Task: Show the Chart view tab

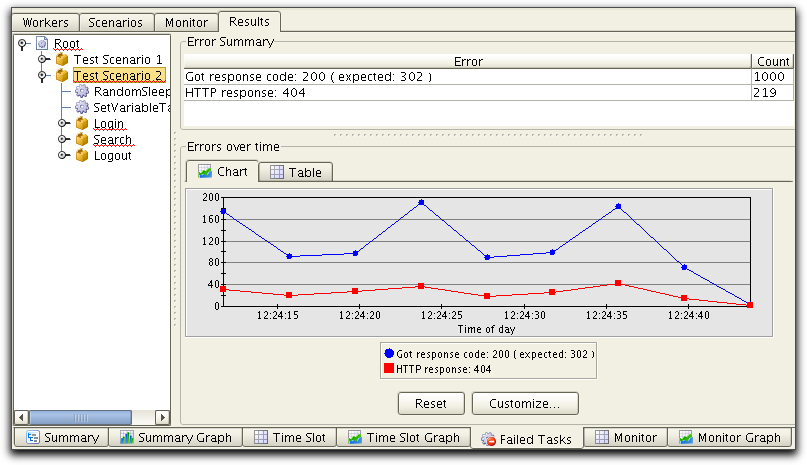Action: [222, 171]
